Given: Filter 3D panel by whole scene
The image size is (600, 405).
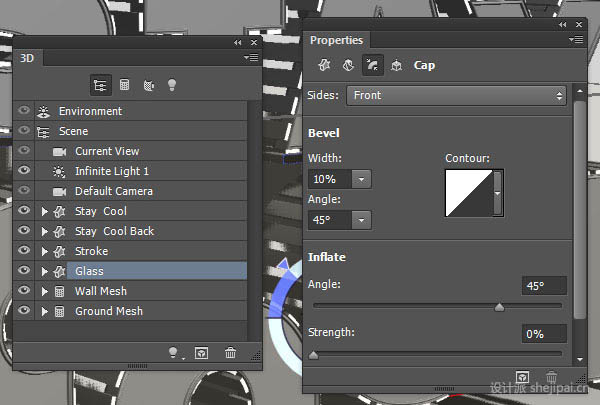Looking at the screenshot, I should pos(101,85).
